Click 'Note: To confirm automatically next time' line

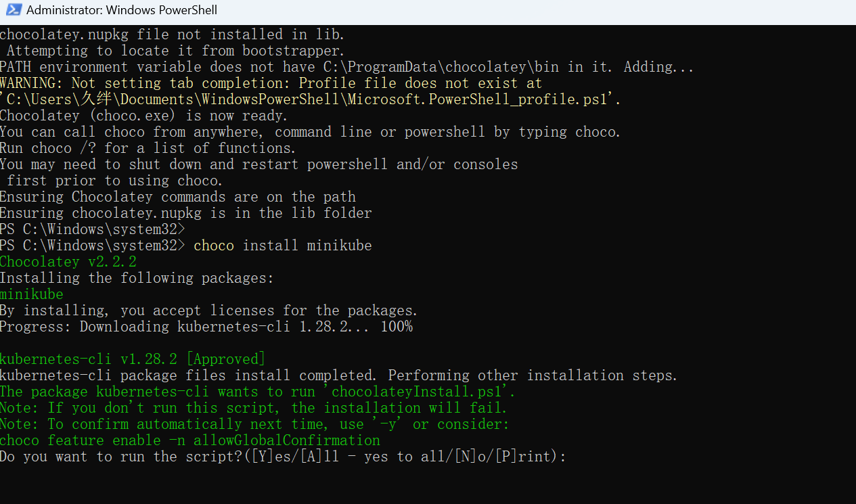(254, 424)
